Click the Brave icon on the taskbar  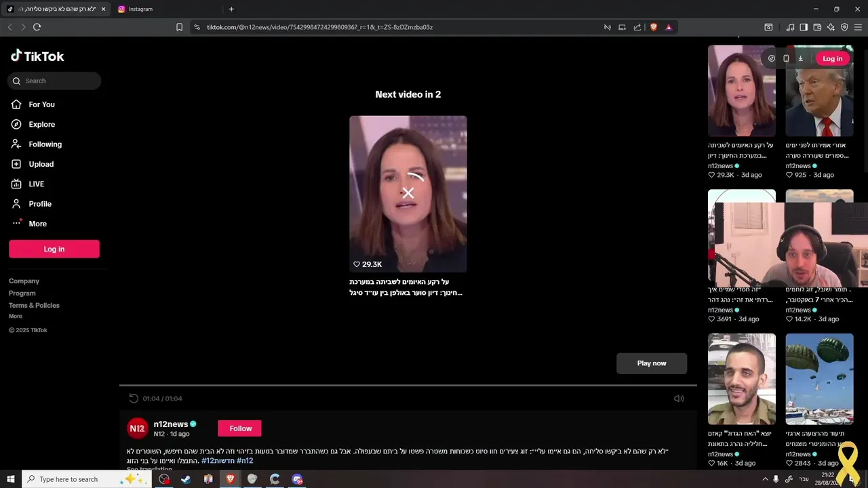click(x=230, y=479)
